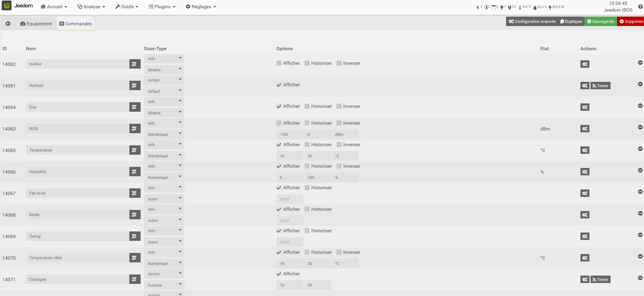The image size is (644, 296).
Task: Enable Historiser for the Etat command
Action: (x=307, y=106)
